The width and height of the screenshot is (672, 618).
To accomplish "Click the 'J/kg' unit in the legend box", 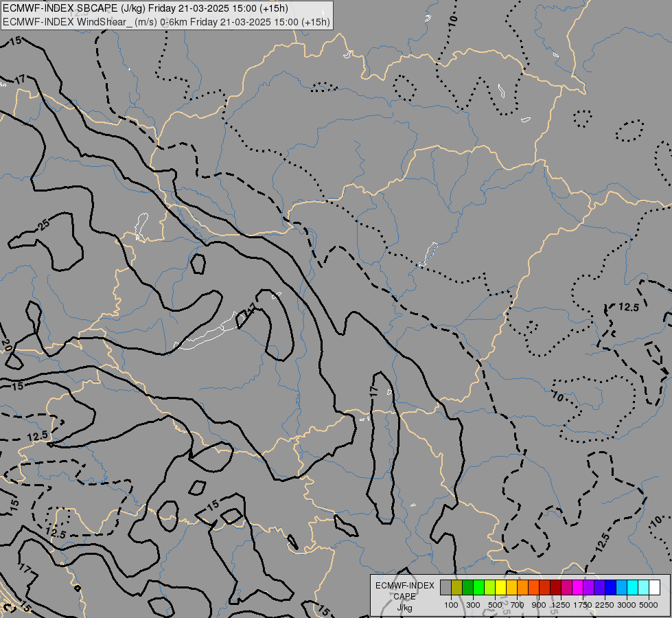I will (x=404, y=608).
